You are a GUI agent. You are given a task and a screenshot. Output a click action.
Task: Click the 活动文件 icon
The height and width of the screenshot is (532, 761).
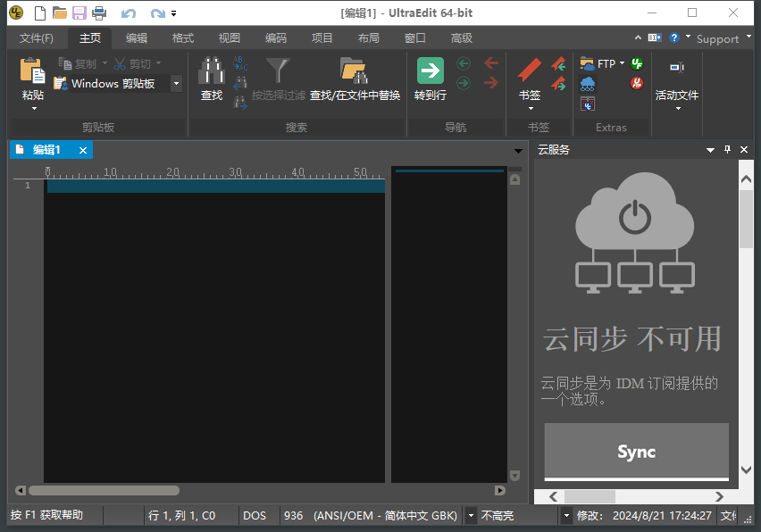click(x=676, y=68)
